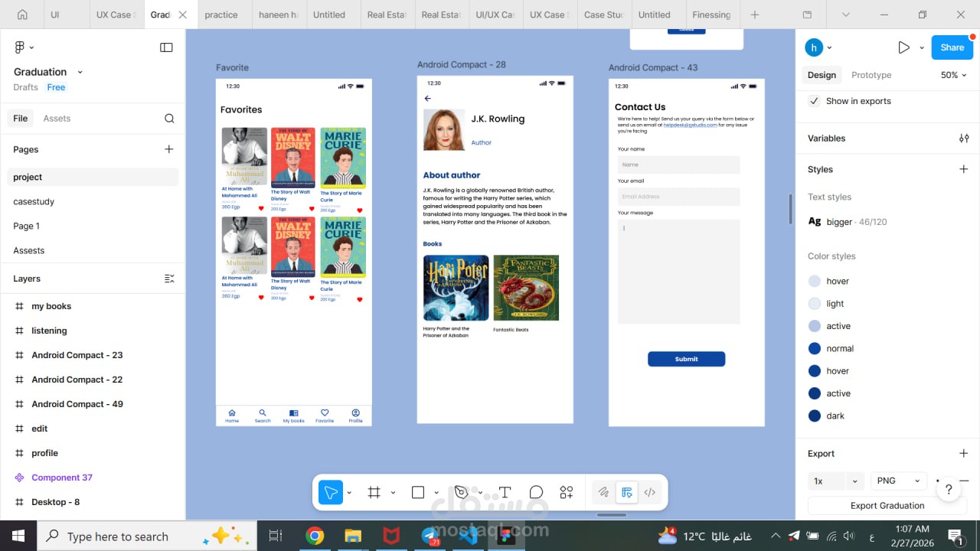Screen dimensions: 980x551
Task: Click the Share button
Action: click(x=952, y=47)
